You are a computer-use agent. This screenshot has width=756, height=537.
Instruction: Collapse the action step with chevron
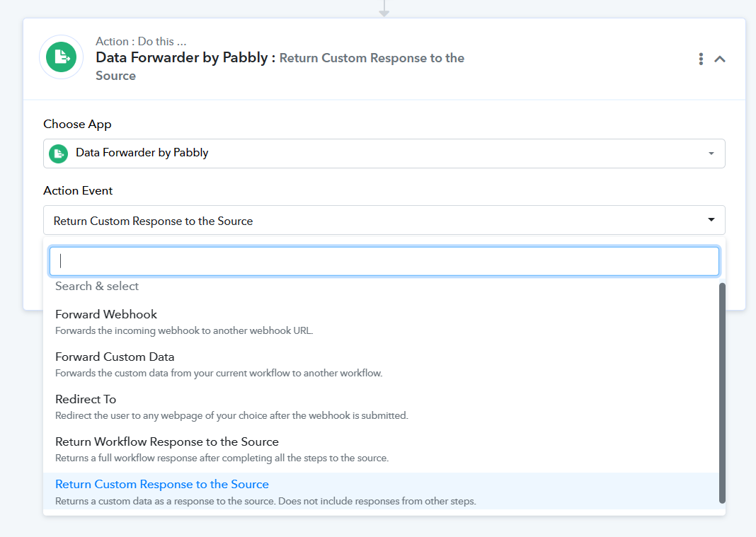pos(720,59)
